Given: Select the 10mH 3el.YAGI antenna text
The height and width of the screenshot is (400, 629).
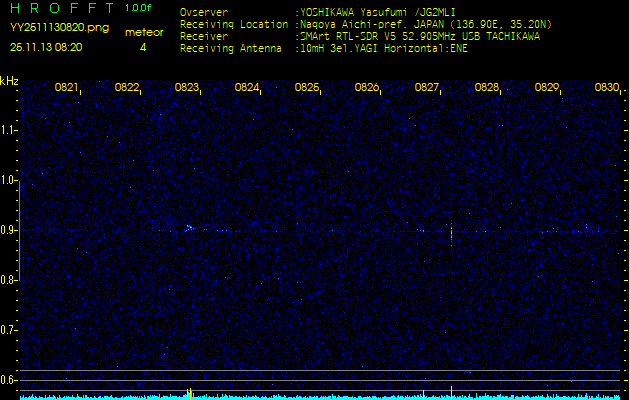Looking at the screenshot, I should click(x=383, y=49).
